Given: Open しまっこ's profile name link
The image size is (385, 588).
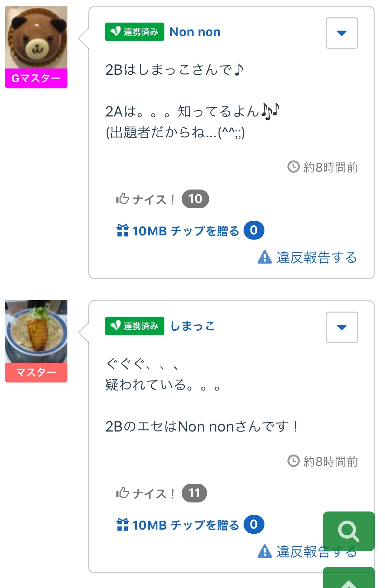Looking at the screenshot, I should coord(192,326).
